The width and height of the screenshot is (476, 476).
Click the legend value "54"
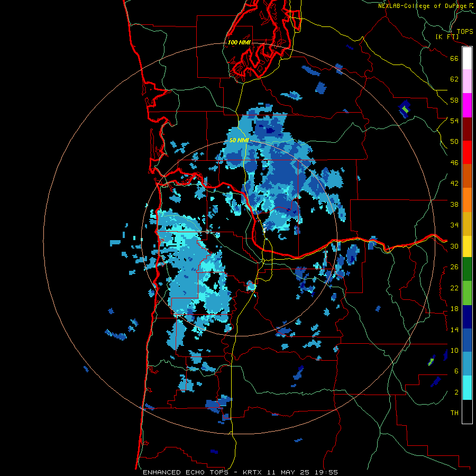[454, 121]
